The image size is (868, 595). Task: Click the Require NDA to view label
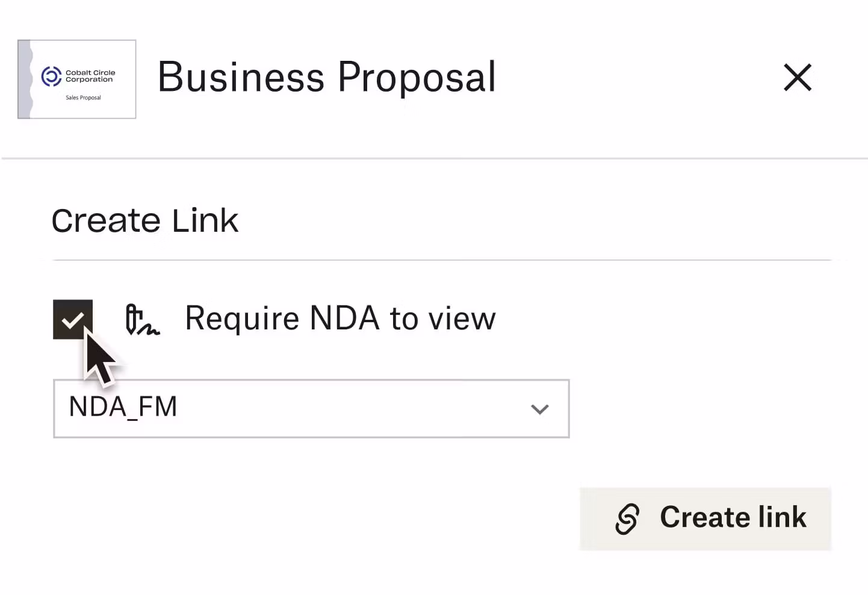click(x=340, y=319)
